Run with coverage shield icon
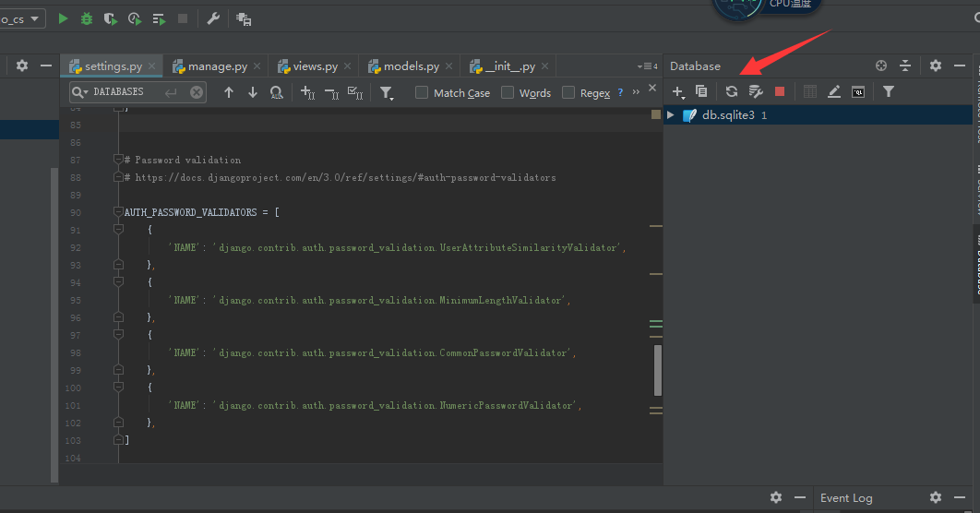The image size is (980, 513). [111, 19]
